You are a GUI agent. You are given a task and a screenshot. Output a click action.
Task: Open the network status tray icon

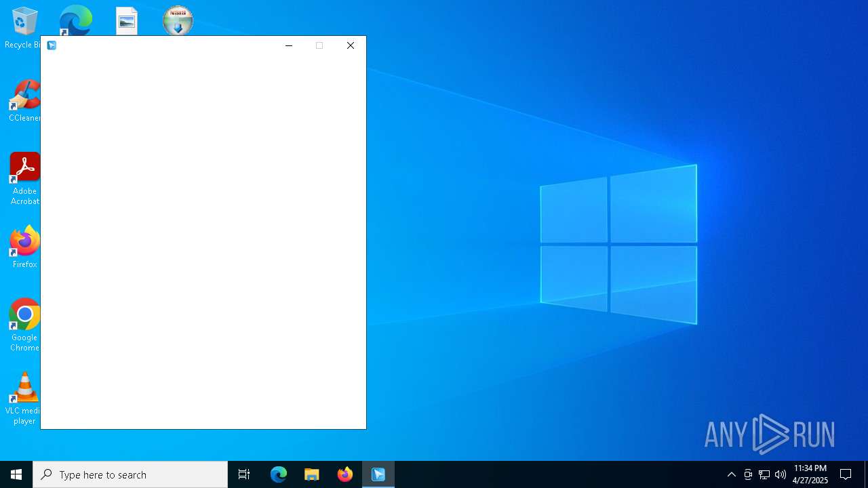click(x=764, y=474)
